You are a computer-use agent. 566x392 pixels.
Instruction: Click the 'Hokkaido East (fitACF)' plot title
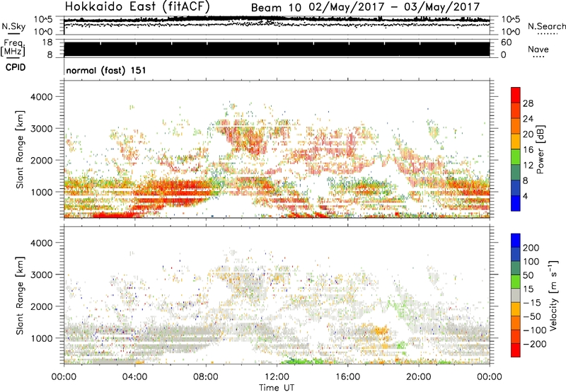point(137,7)
